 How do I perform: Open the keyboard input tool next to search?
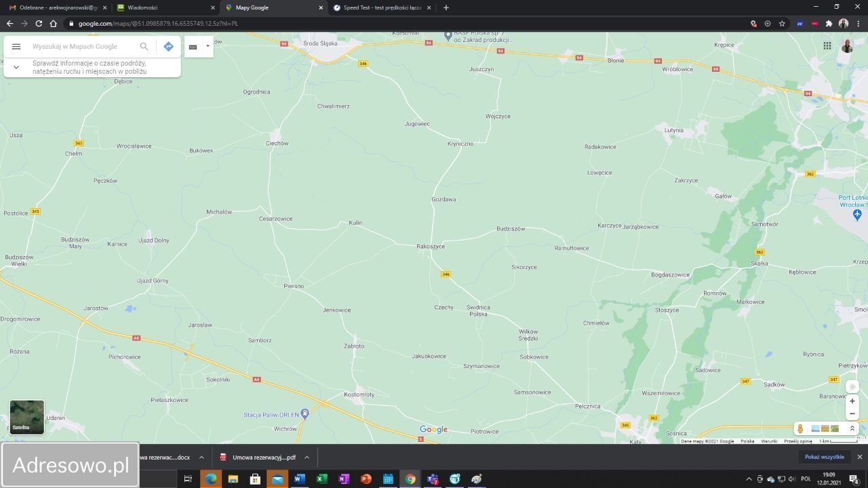193,47
